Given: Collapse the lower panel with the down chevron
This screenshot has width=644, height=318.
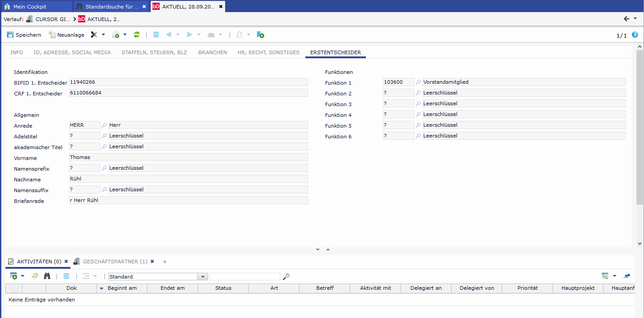Looking at the screenshot, I should (x=318, y=249).
